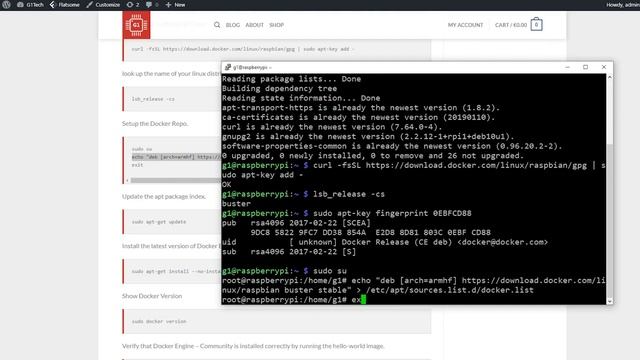Click the 'sudo su' line in code block
640x360 pixels.
tap(142, 149)
